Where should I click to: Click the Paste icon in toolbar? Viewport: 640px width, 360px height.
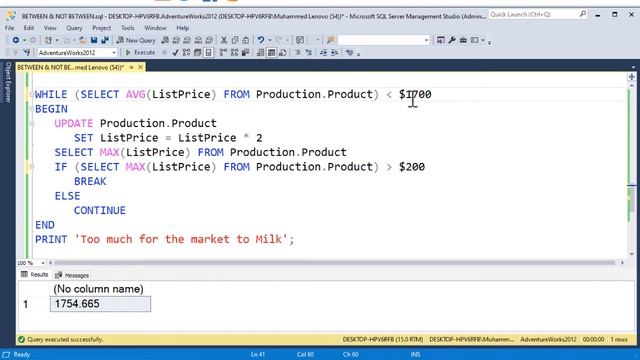245,40
